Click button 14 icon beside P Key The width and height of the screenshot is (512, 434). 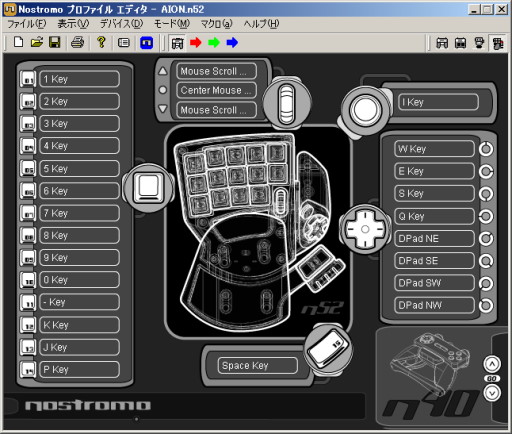pos(28,370)
